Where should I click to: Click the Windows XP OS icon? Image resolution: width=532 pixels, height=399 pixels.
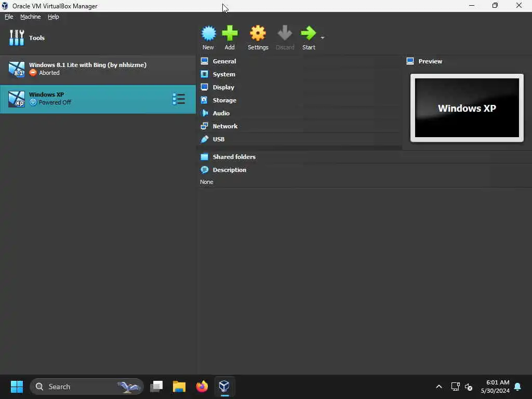tap(16, 99)
